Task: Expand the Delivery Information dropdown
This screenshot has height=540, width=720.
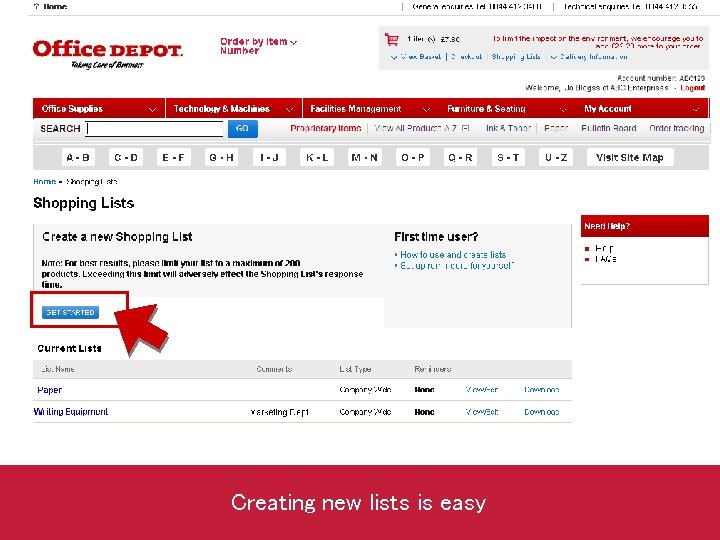Action: pyautogui.click(x=589, y=57)
